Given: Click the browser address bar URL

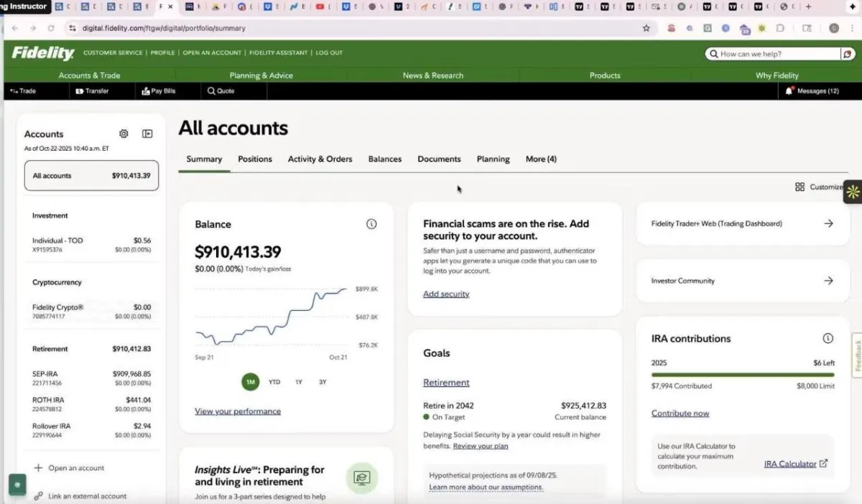Looking at the screenshot, I should click(164, 28).
